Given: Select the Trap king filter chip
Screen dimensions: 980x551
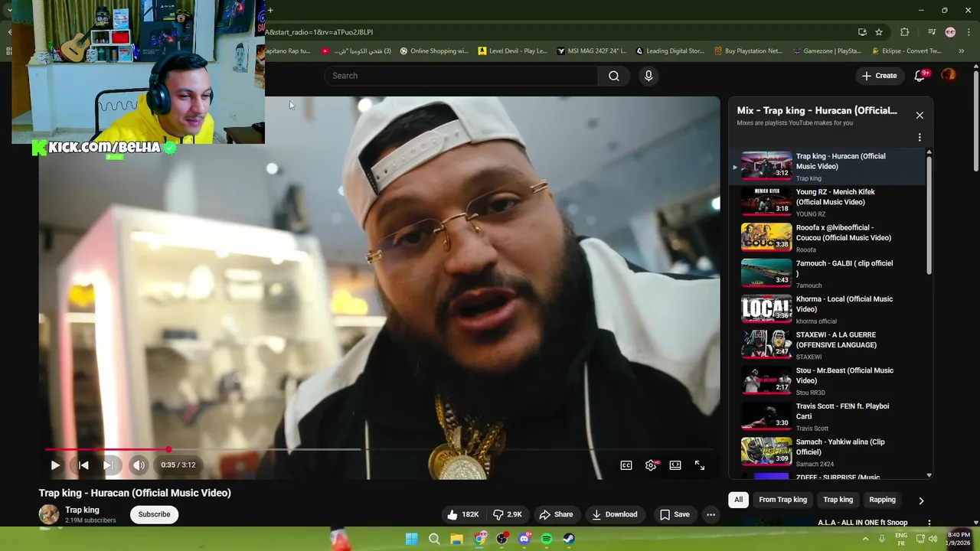Looking at the screenshot, I should 838,500.
